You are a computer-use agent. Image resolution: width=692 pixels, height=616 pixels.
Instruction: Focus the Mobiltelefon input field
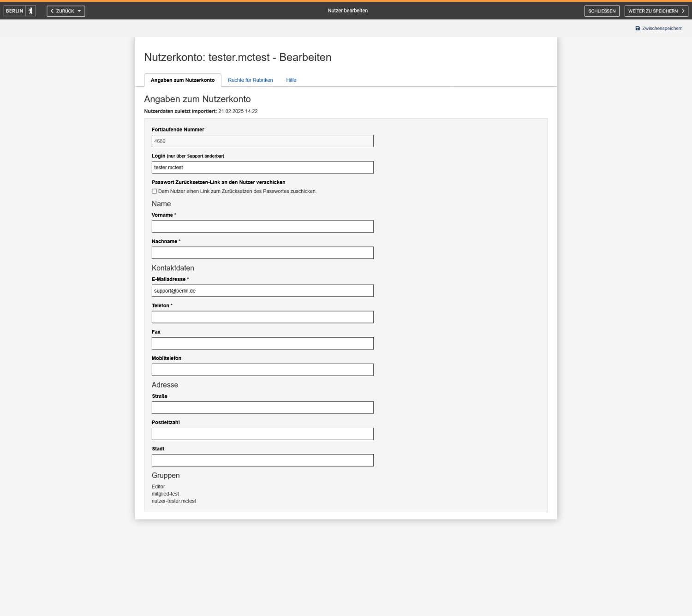262,370
